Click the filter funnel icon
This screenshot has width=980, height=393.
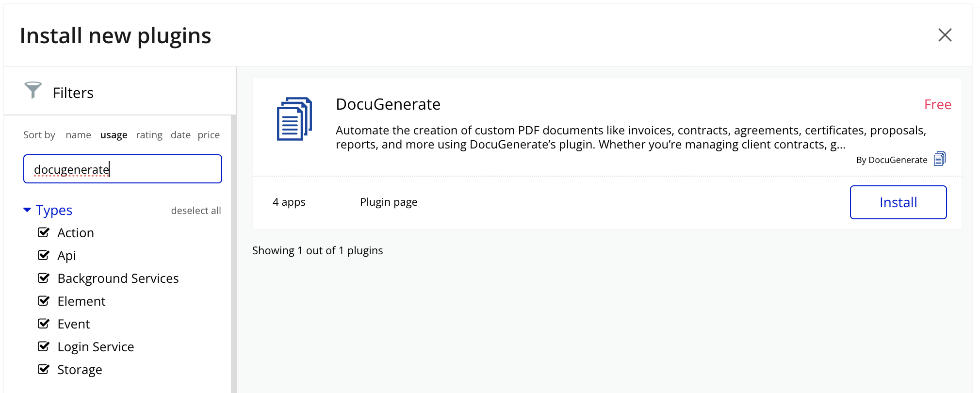(x=33, y=90)
